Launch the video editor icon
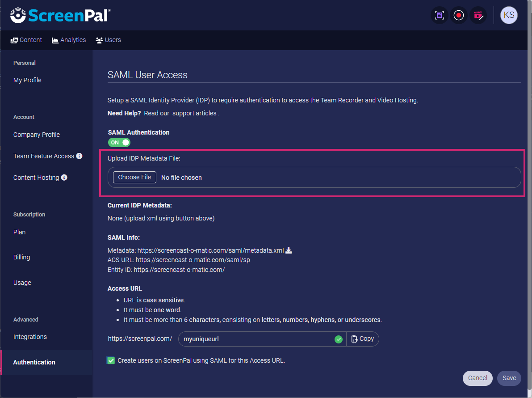The height and width of the screenshot is (398, 532). pyautogui.click(x=478, y=15)
